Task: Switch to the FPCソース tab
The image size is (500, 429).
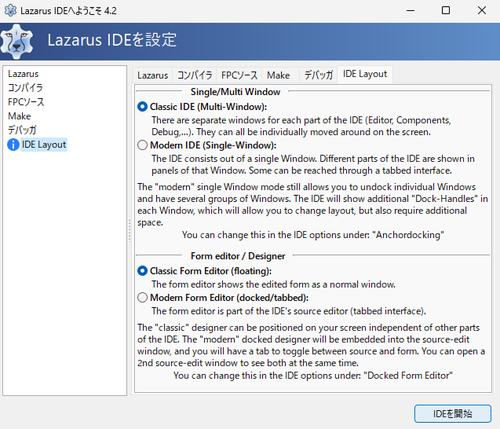Action: [x=239, y=75]
